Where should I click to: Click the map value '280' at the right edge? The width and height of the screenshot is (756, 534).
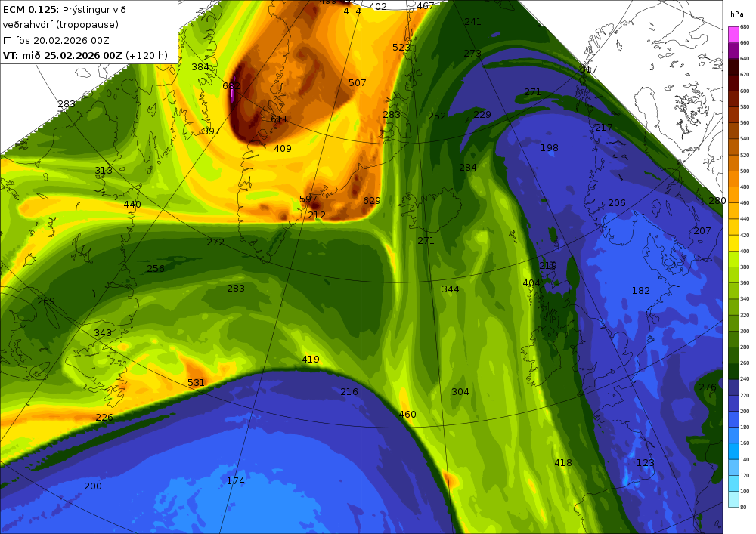717,200
